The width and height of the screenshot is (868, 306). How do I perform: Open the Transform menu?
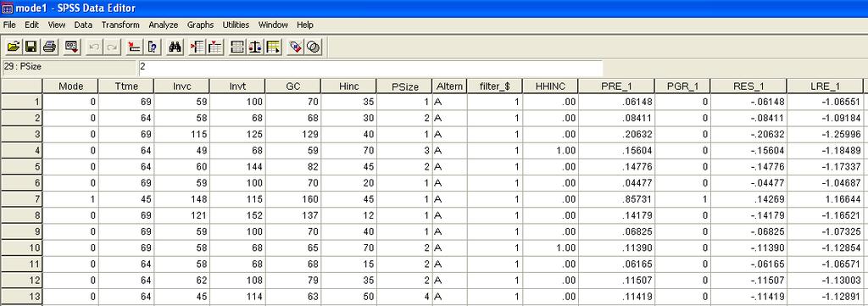point(120,25)
